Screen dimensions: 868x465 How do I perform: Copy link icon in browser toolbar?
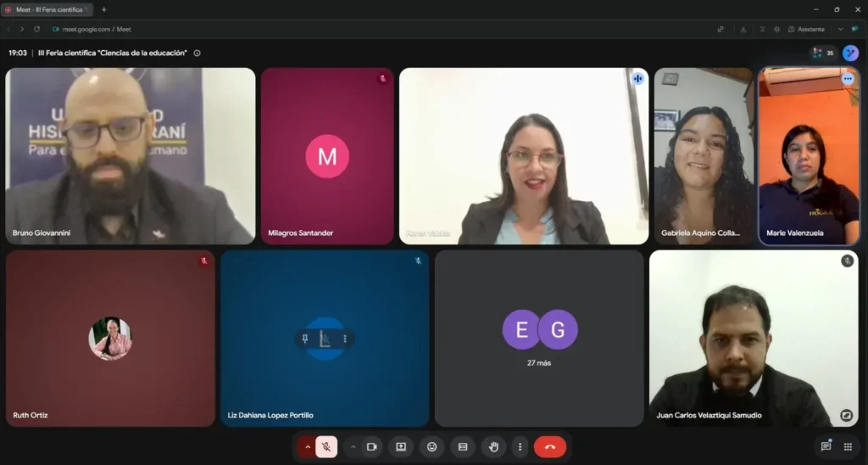pyautogui.click(x=721, y=30)
